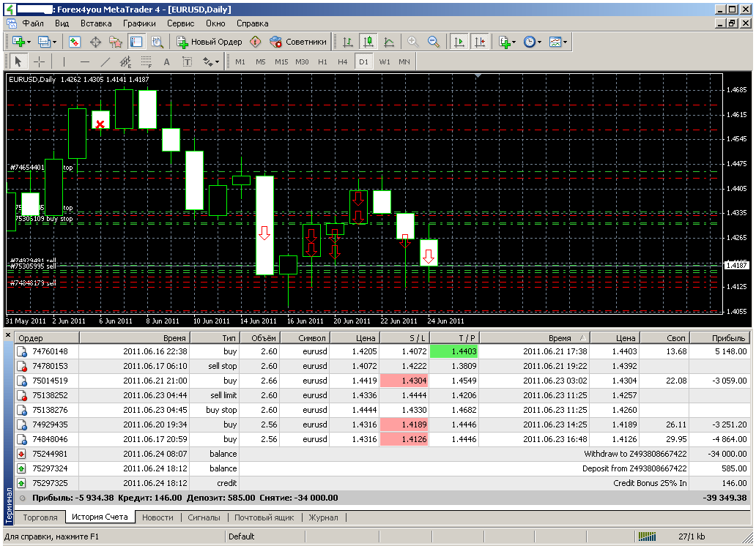Expand the Indicators list dropdown
Viewport: 756px width, 546px height.
click(x=507, y=42)
